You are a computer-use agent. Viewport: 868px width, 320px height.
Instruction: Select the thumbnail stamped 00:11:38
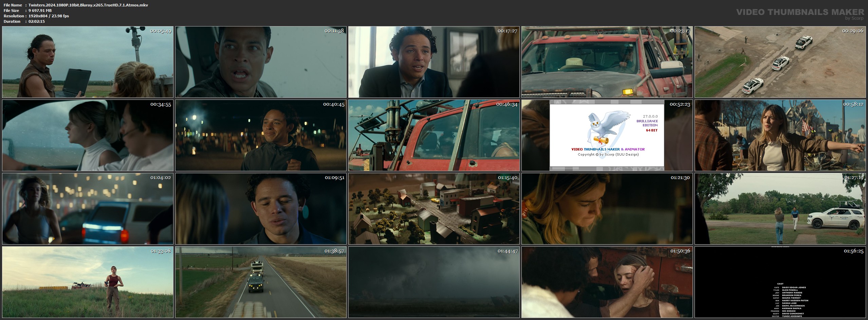point(261,62)
